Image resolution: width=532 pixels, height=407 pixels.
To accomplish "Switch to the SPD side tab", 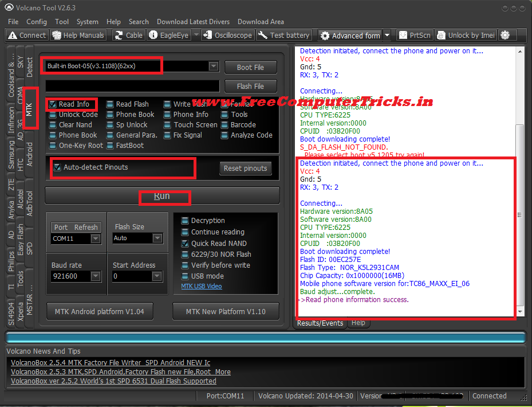I will click(29, 248).
